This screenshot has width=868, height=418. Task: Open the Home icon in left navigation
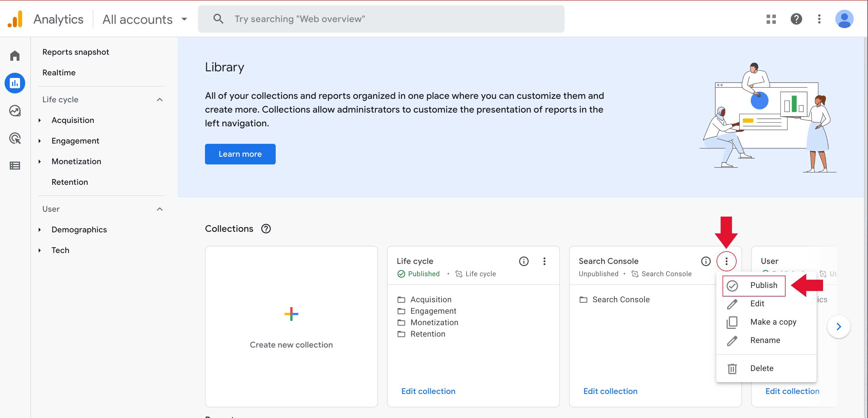tap(15, 56)
